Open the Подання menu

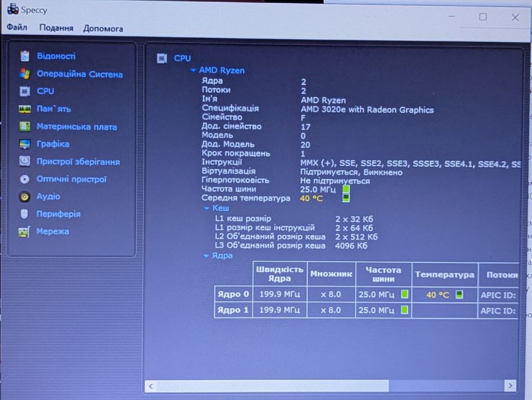[56, 28]
